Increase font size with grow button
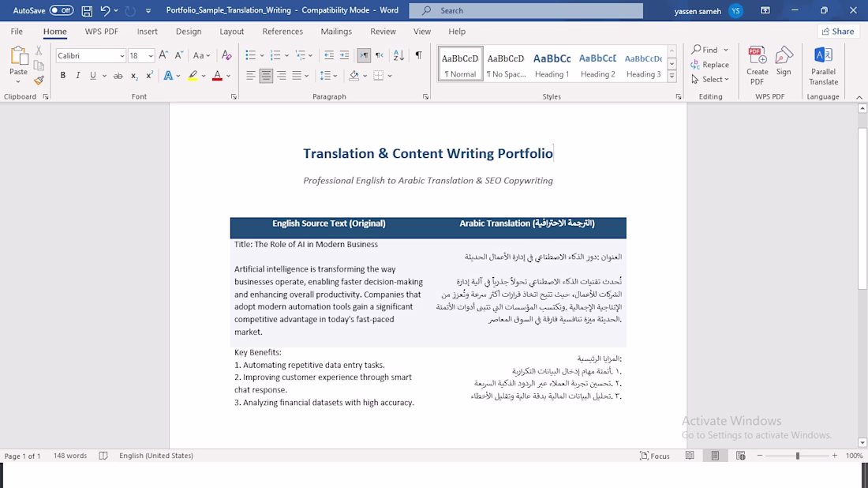 (163, 55)
